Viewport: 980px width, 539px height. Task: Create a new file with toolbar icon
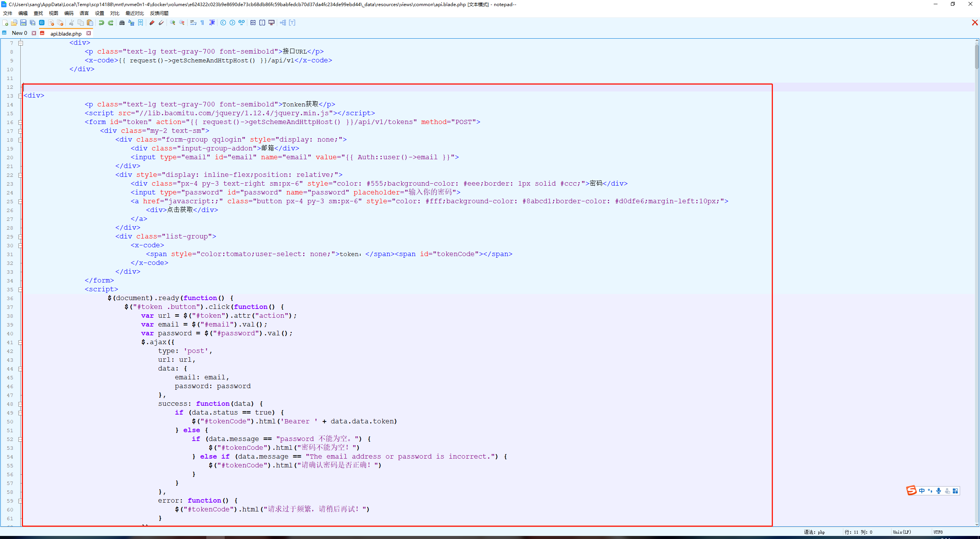(5, 23)
